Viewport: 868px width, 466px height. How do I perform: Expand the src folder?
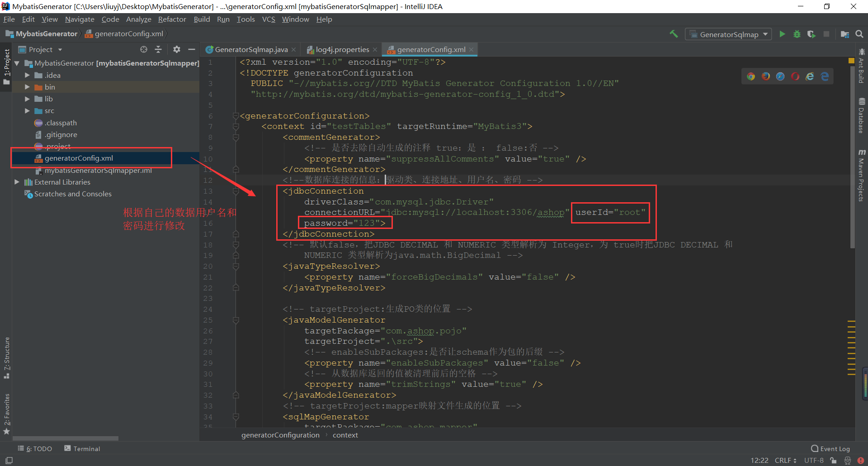pos(27,110)
